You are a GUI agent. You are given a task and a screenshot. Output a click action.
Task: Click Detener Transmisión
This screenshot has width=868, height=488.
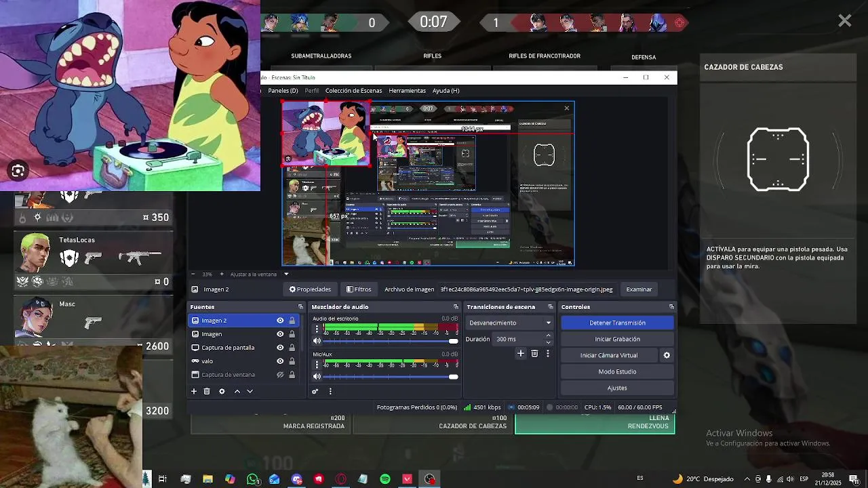617,323
